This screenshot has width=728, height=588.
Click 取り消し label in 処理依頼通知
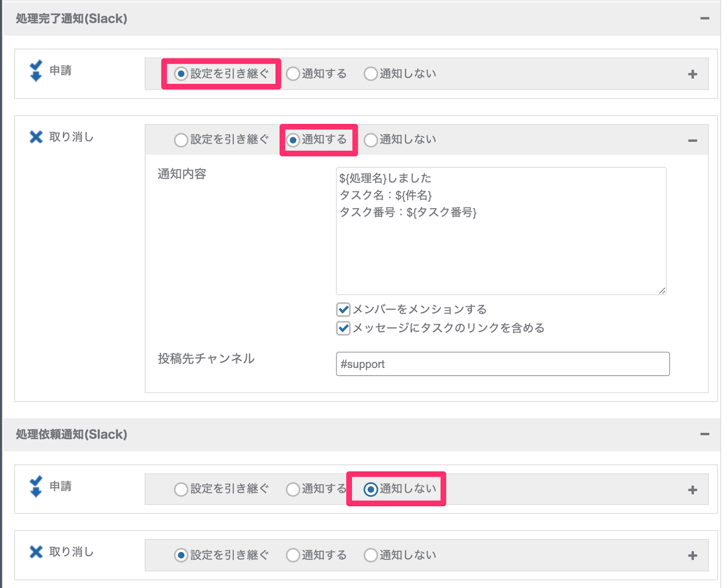[71, 552]
